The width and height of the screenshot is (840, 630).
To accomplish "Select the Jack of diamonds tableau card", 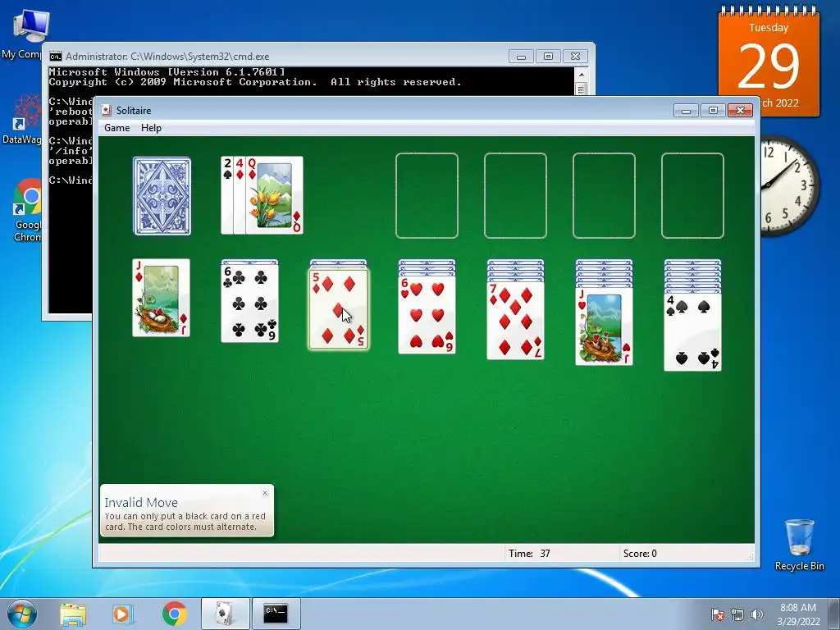I will [162, 298].
